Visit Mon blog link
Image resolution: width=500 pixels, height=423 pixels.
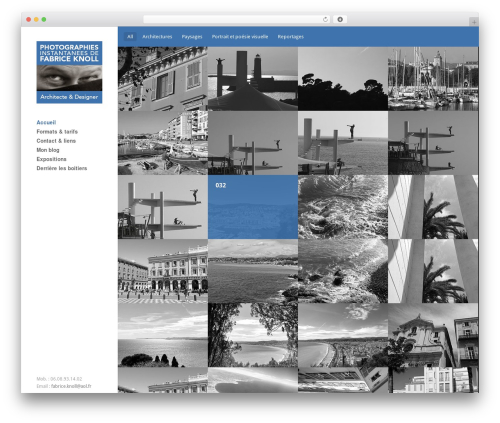tap(48, 150)
